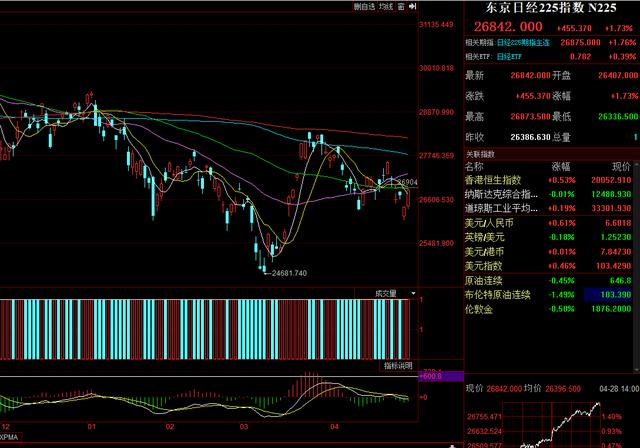Click the 01 month marker on time axis
The width and height of the screenshot is (640, 448).
tap(91, 427)
